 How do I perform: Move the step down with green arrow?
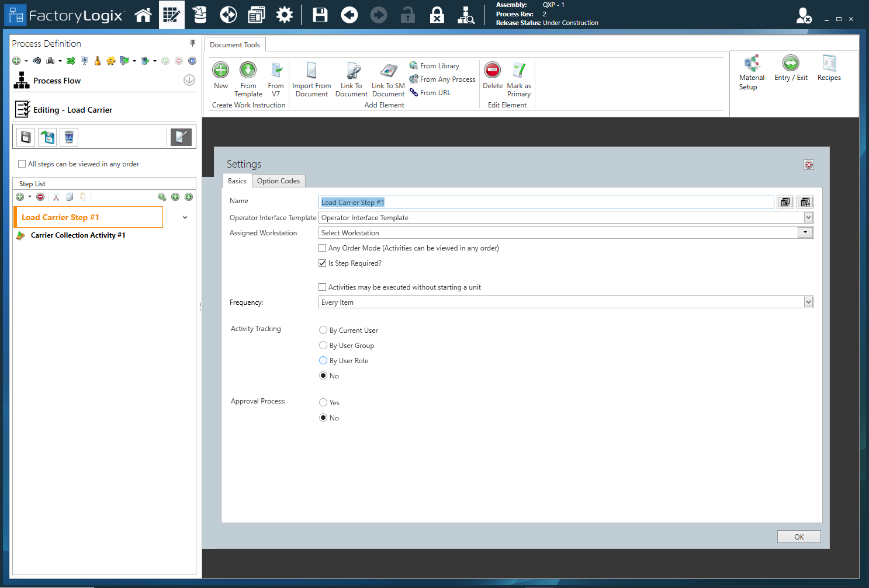[188, 197]
